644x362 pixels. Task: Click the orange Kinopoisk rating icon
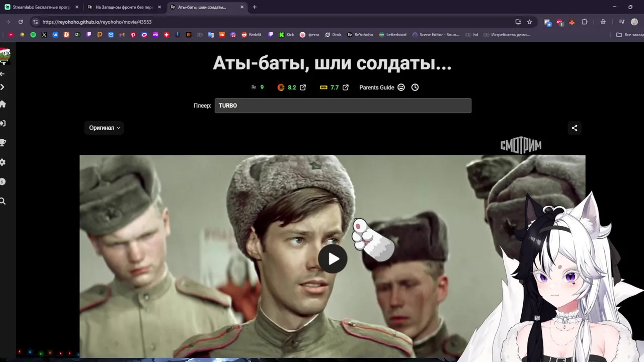pos(281,87)
